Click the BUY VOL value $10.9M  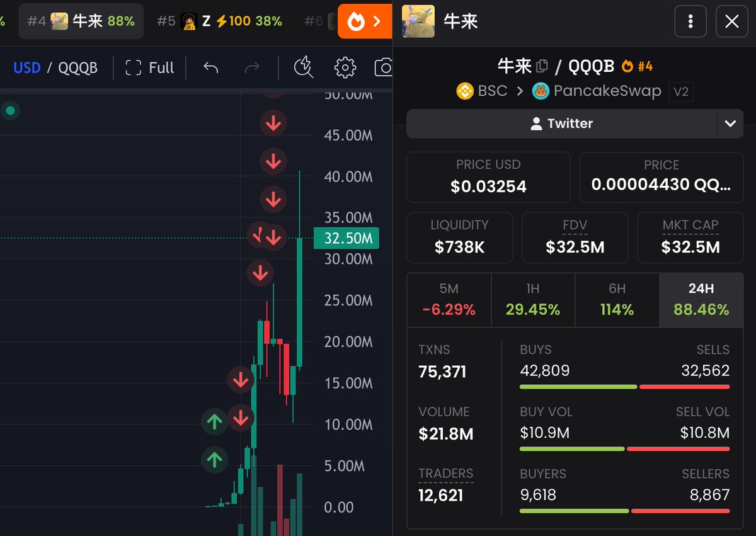(x=545, y=433)
